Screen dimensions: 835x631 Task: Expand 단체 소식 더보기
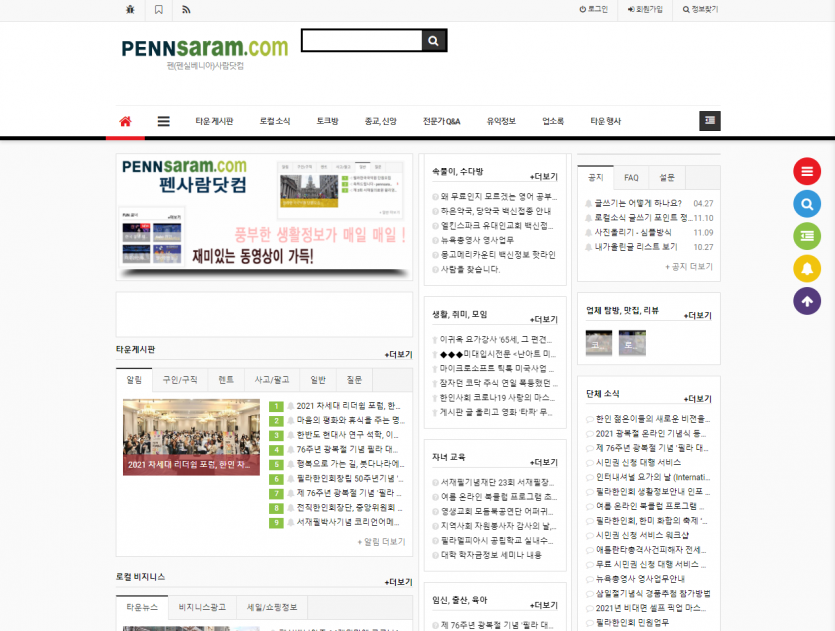click(x=697, y=398)
